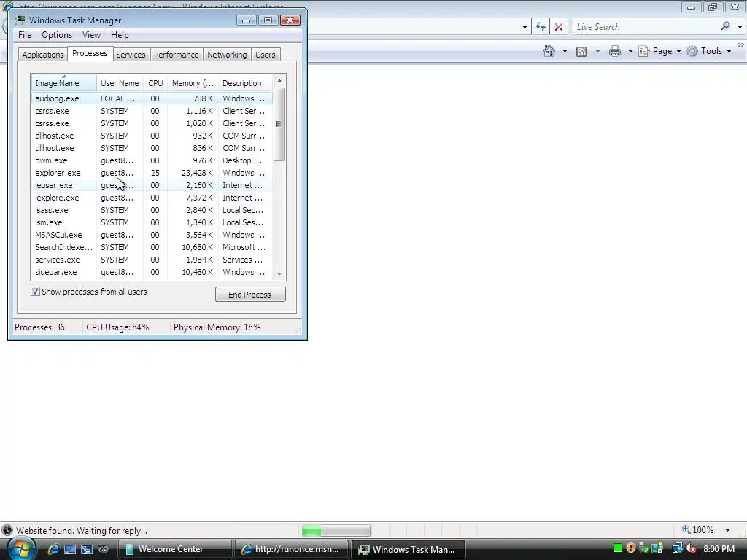Click the Refresh icon next to address bar
Viewport: 747px width, 560px height.
541,27
